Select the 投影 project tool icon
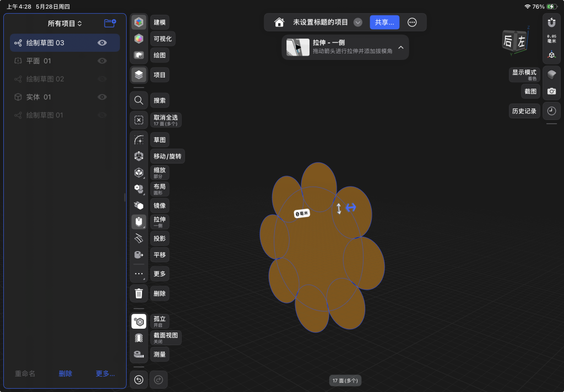This screenshot has height=392, width=564. pos(139,238)
